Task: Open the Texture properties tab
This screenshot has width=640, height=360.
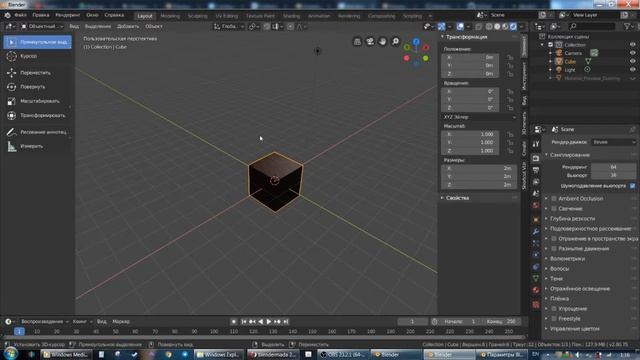Action: pos(536,304)
